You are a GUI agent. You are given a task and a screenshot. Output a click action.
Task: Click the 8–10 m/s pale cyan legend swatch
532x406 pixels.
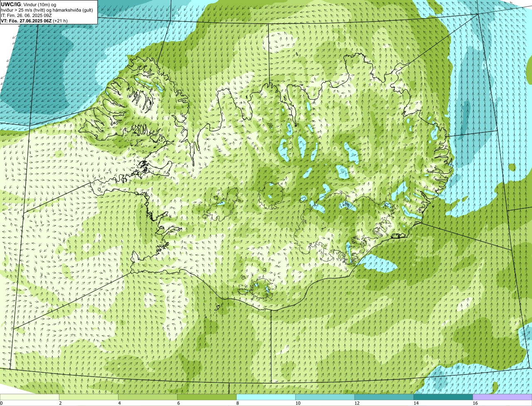coord(266,397)
